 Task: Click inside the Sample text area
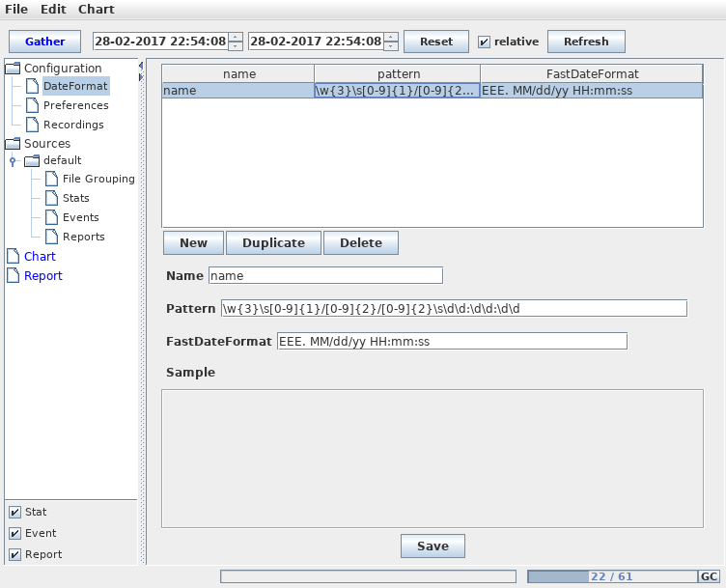(433, 459)
